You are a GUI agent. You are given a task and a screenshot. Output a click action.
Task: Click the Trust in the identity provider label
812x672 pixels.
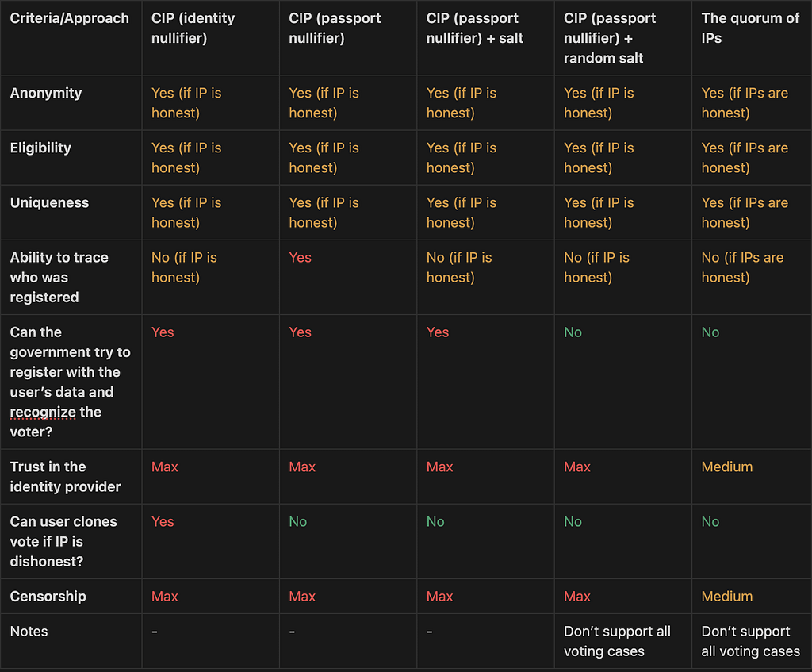[65, 477]
